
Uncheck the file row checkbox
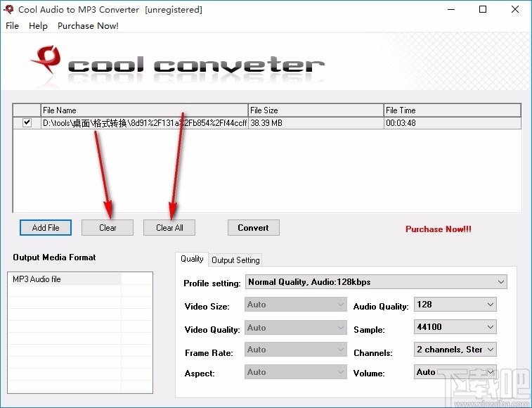[27, 122]
